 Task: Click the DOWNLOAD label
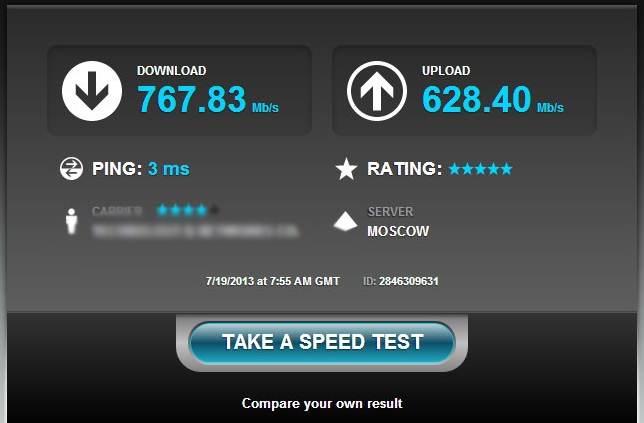172,71
